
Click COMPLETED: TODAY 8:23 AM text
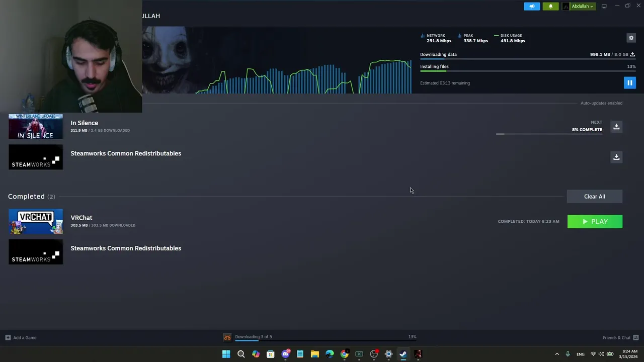(x=528, y=222)
